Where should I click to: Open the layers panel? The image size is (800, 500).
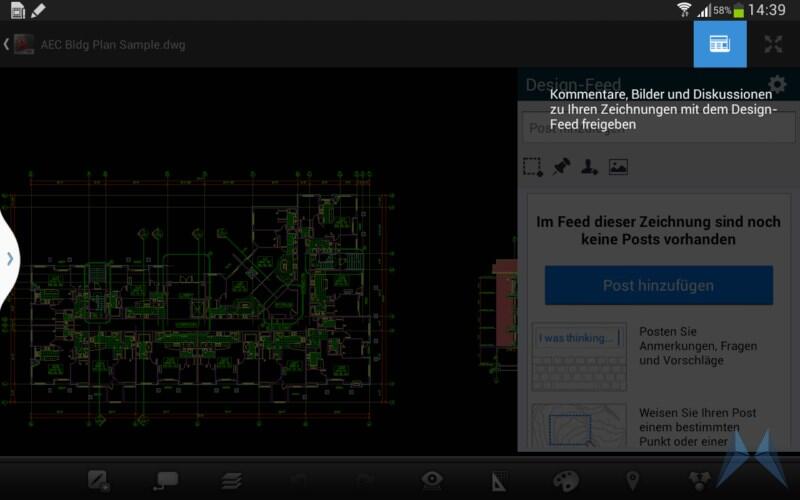232,480
